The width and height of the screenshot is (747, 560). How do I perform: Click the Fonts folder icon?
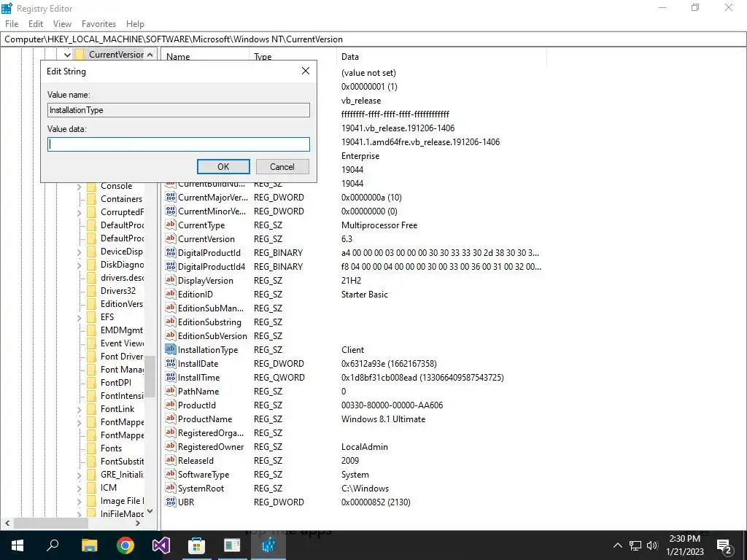pos(91,448)
